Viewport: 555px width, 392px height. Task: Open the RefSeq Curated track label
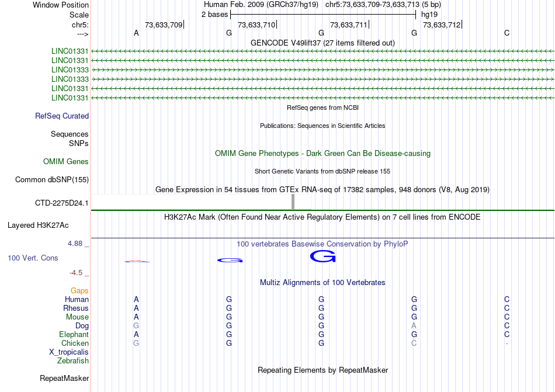pos(62,116)
